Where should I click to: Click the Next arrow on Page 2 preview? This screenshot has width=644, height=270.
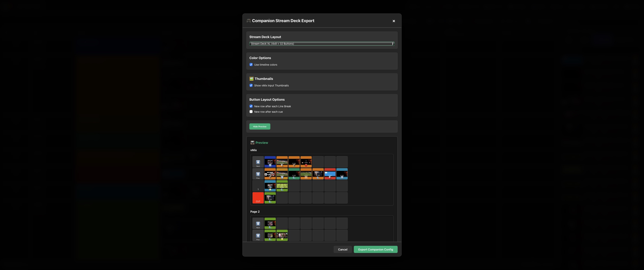coord(258,223)
